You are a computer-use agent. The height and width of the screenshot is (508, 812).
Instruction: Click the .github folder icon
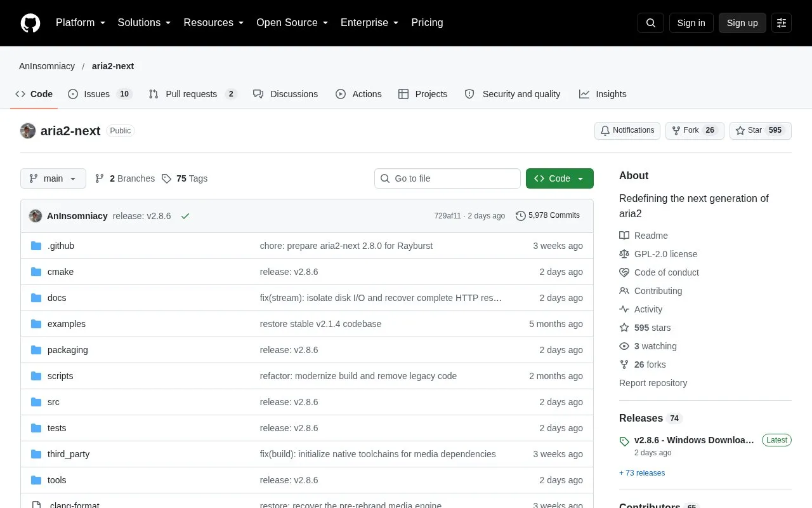point(36,246)
